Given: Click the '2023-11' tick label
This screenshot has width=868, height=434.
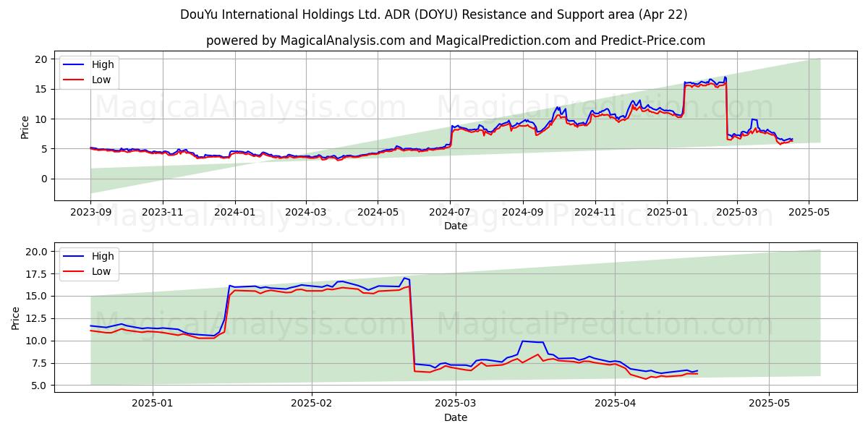Looking at the screenshot, I should click(x=163, y=213).
